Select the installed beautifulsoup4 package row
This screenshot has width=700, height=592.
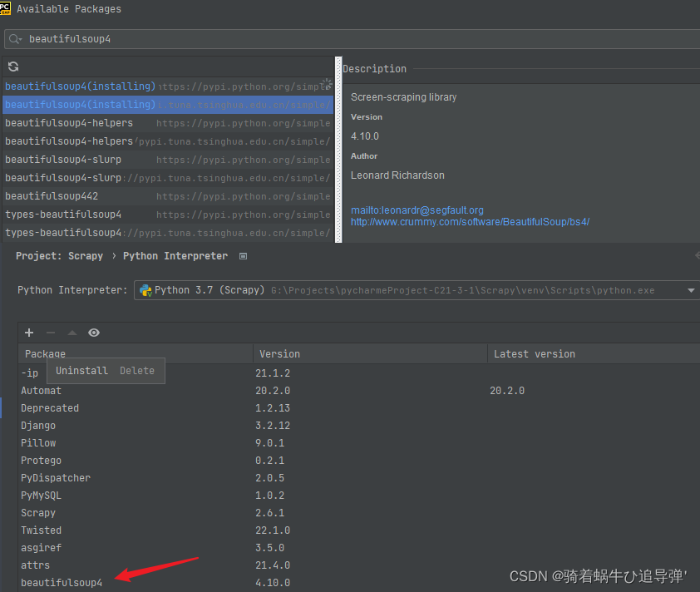(359, 582)
